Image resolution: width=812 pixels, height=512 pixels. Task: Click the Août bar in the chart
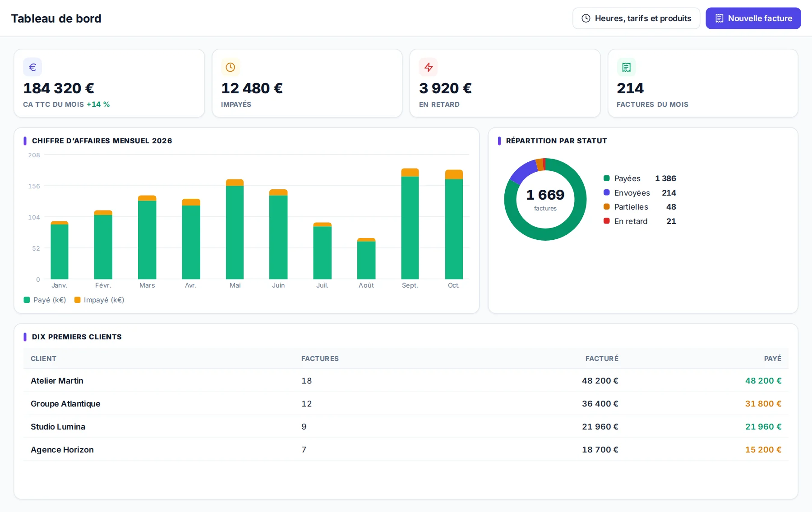pyautogui.click(x=366, y=259)
